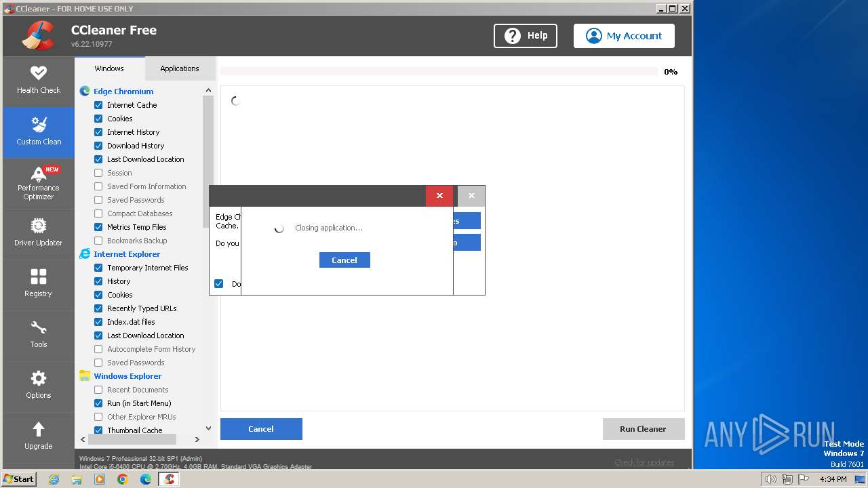Click the Windows Explorer section header
This screenshot has width=868, height=488.
127,376
